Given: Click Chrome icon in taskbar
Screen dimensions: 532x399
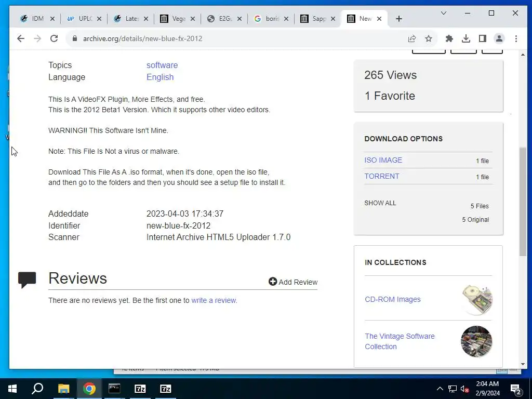Looking at the screenshot, I should point(89,389).
